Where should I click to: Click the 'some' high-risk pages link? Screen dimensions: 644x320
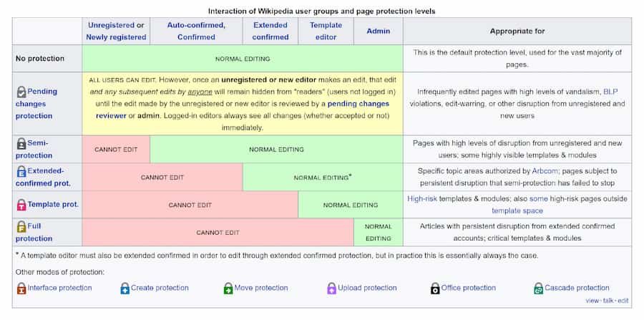538,199
